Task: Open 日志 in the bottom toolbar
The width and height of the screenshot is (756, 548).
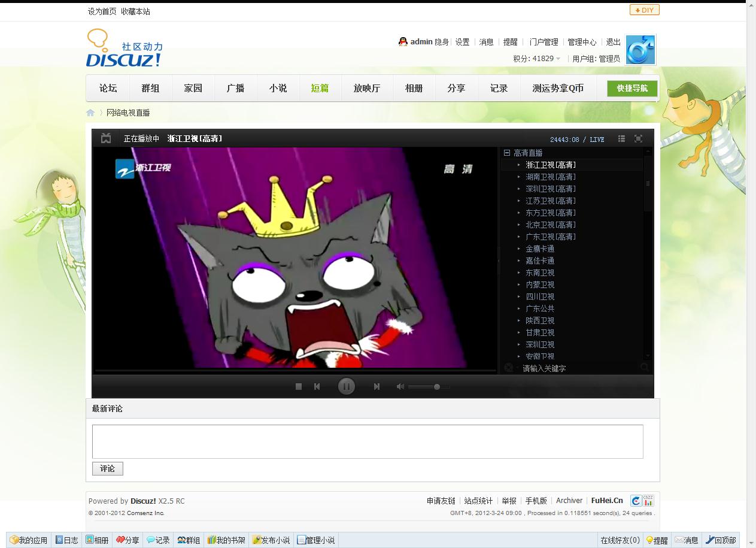Action: click(x=66, y=540)
